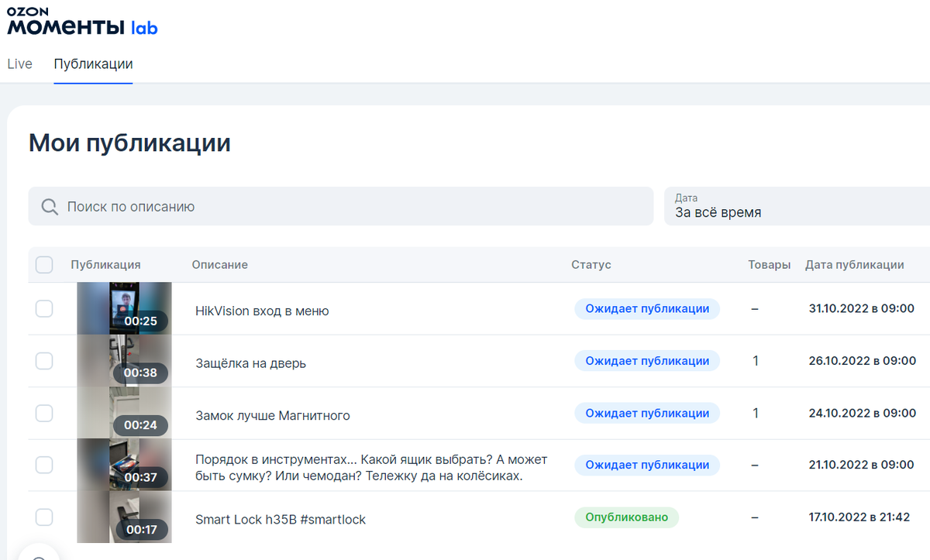Check the "HikVision вход в меню" row checkbox
This screenshot has width=930, height=560.
[44, 308]
